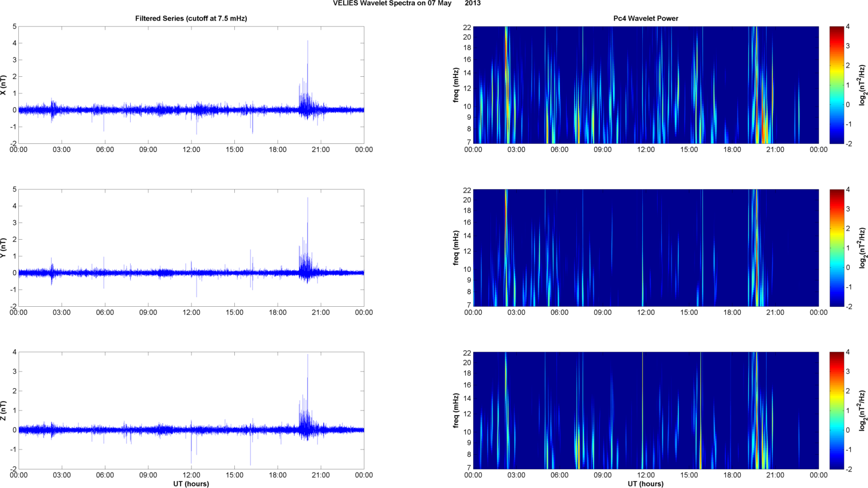Select the Y (nT) axis label

3,248
